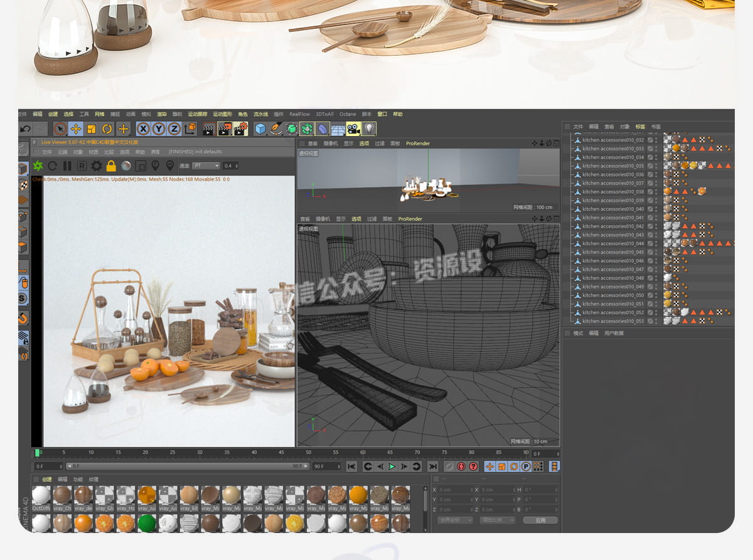
Task: Play the animation forward
Action: pos(392,467)
